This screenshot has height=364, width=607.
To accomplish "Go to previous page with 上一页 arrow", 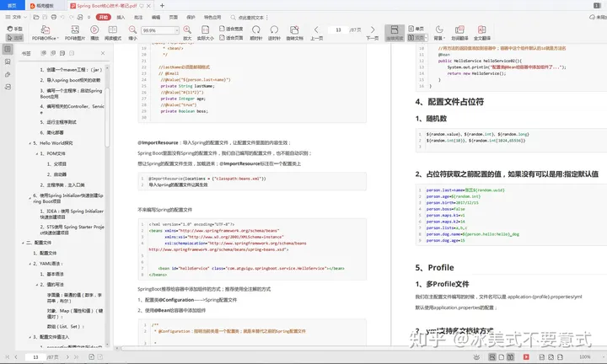I will pos(316,29).
